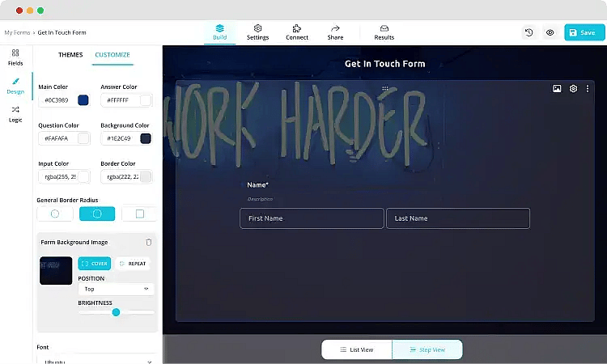Image resolution: width=607 pixels, height=364 pixels.
Task: Click the Description placeholder text
Action: [x=260, y=199]
